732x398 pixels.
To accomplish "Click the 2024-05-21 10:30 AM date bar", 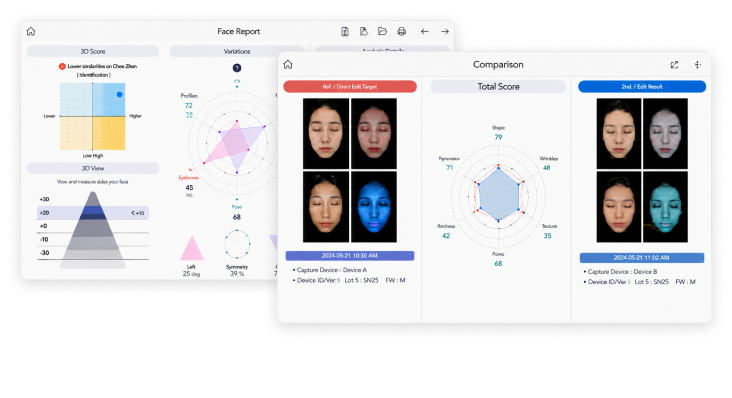I will point(350,256).
